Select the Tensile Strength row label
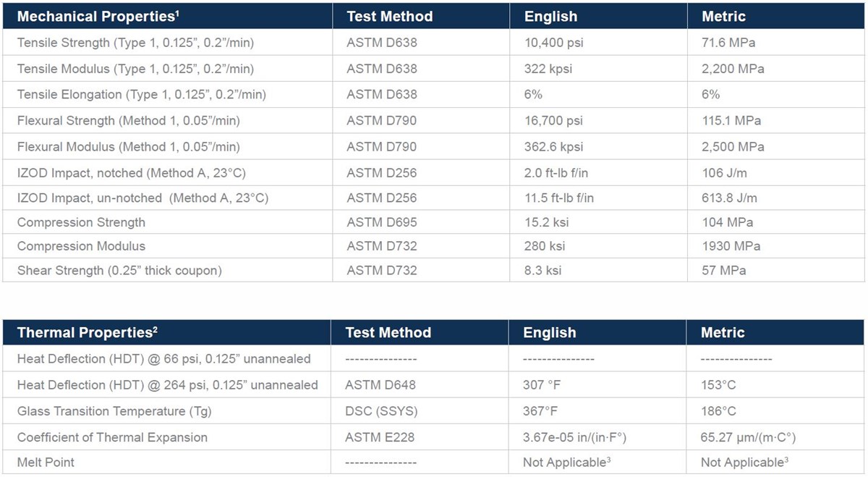868x477 pixels. coord(135,43)
